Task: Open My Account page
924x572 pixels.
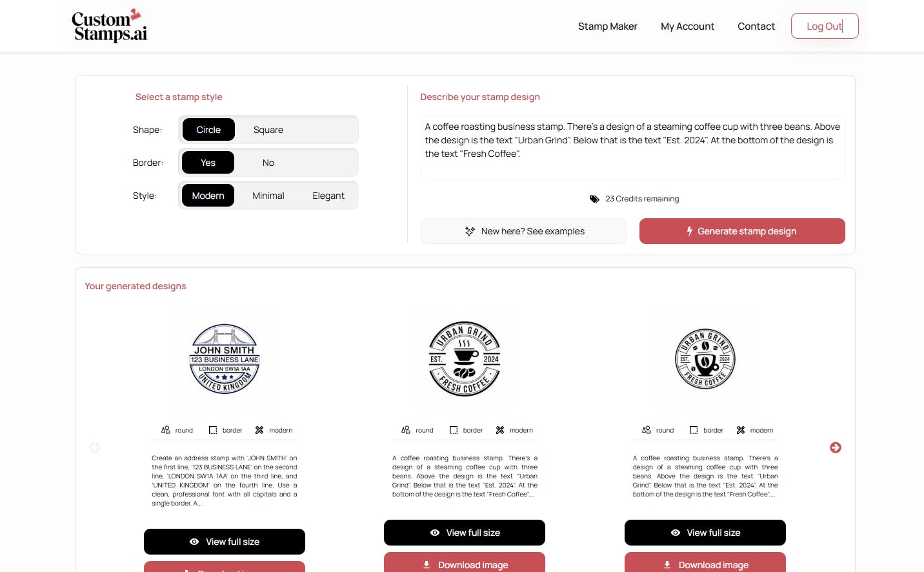Action: click(x=687, y=26)
